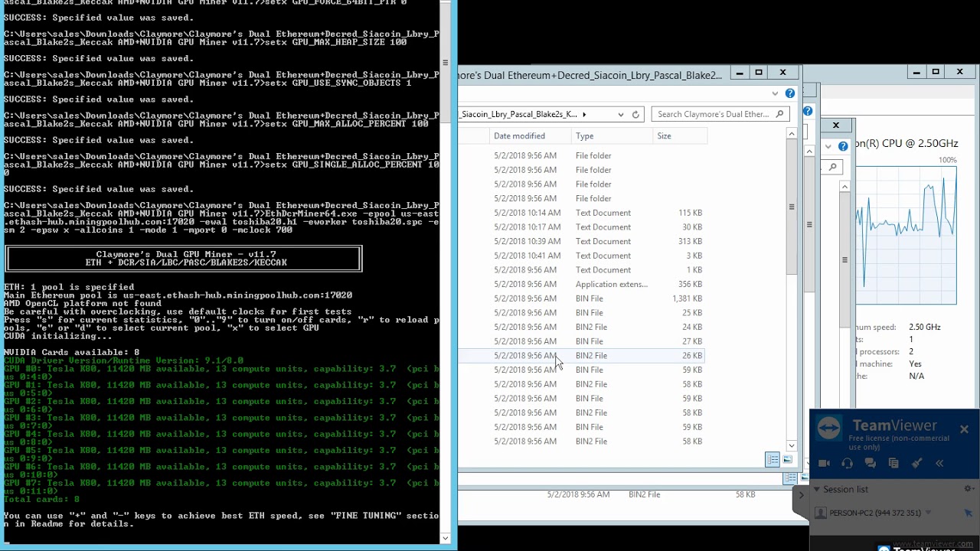The image size is (980, 551).
Task: Select the 27 KB BIN File row
Action: pos(582,341)
